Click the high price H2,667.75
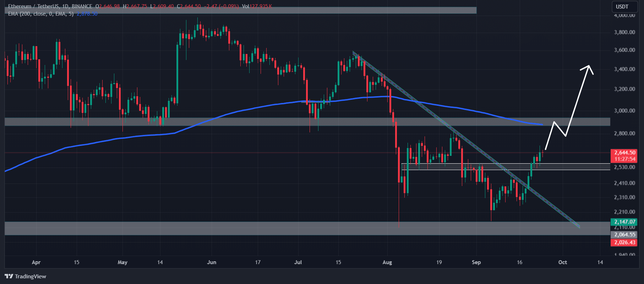 (x=135, y=6)
